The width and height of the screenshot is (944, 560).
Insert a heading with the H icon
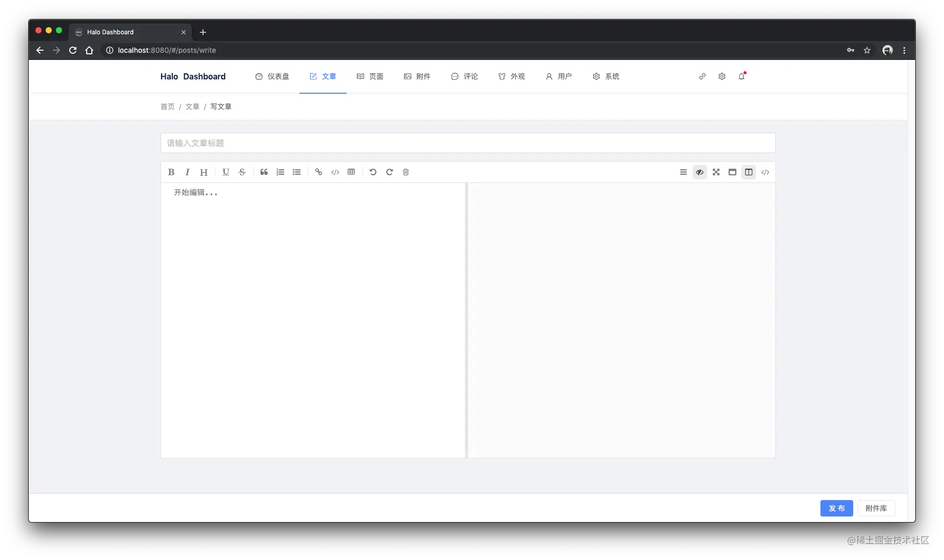204,172
